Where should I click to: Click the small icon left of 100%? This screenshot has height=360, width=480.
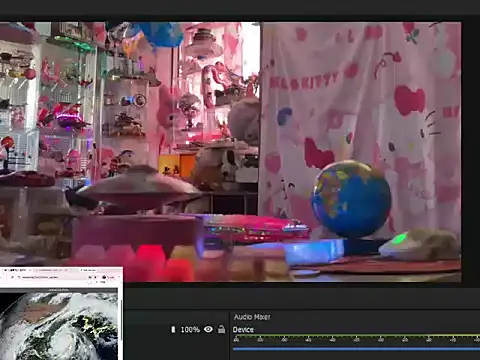[x=173, y=330]
